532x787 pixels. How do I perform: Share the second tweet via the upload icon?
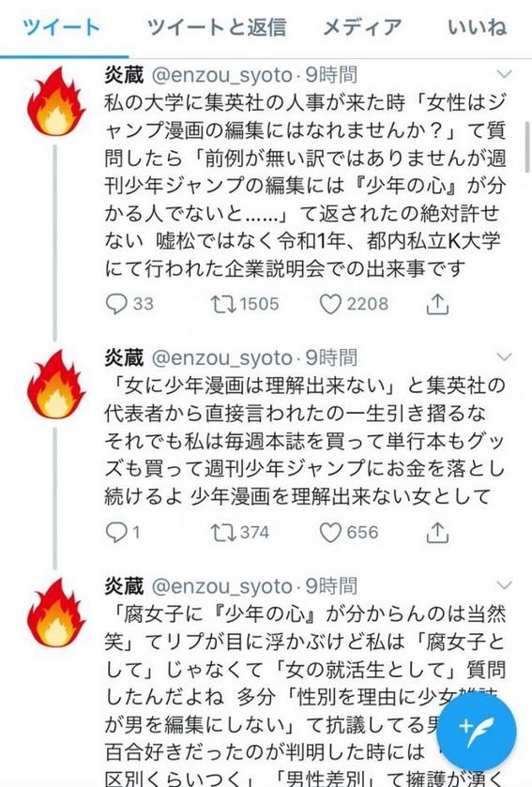(437, 532)
